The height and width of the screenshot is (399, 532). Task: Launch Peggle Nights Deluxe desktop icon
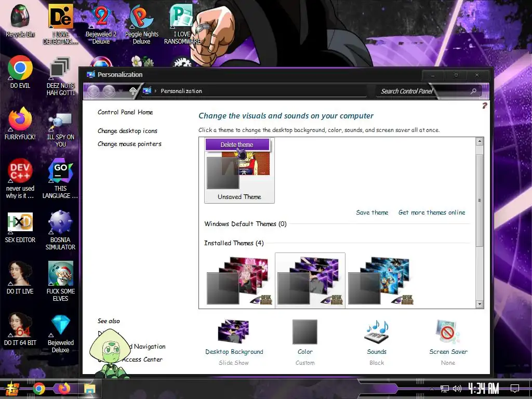(141, 24)
